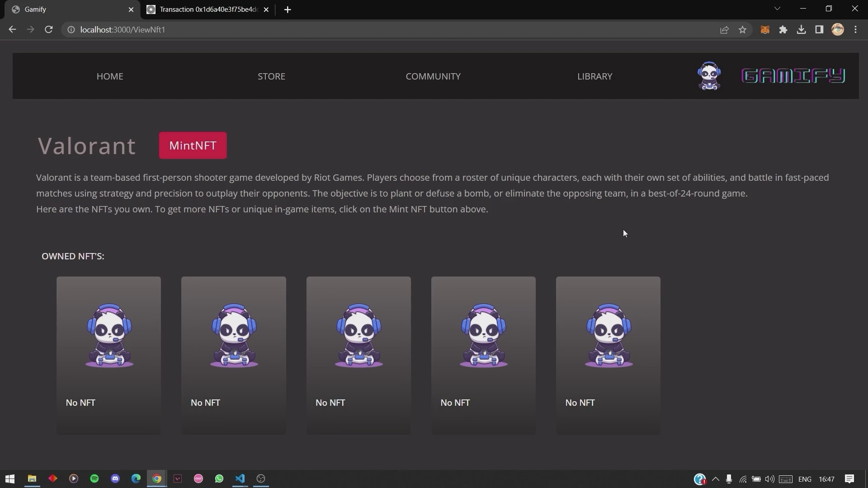Open the Chrome profile avatar

838,30
